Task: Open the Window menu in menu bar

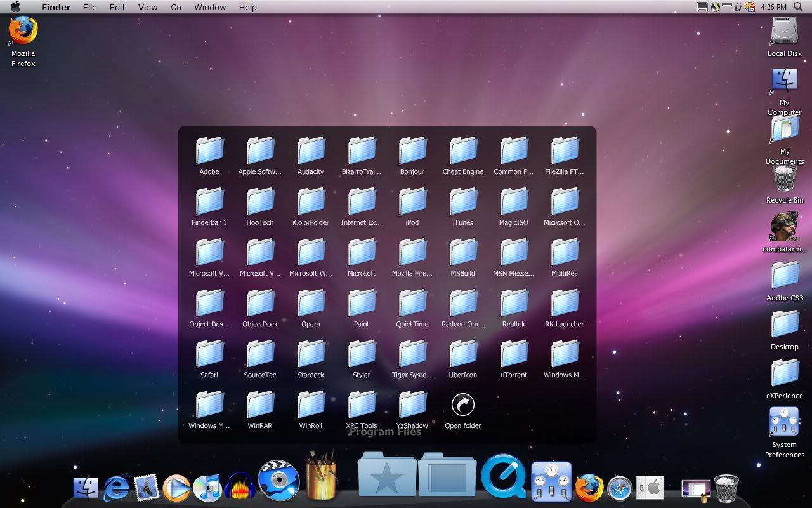Action: [x=210, y=7]
